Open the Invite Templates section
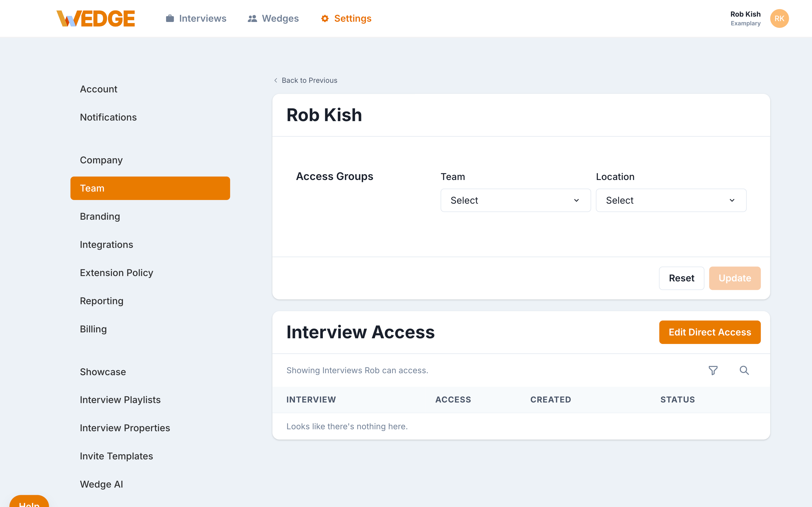 116,456
